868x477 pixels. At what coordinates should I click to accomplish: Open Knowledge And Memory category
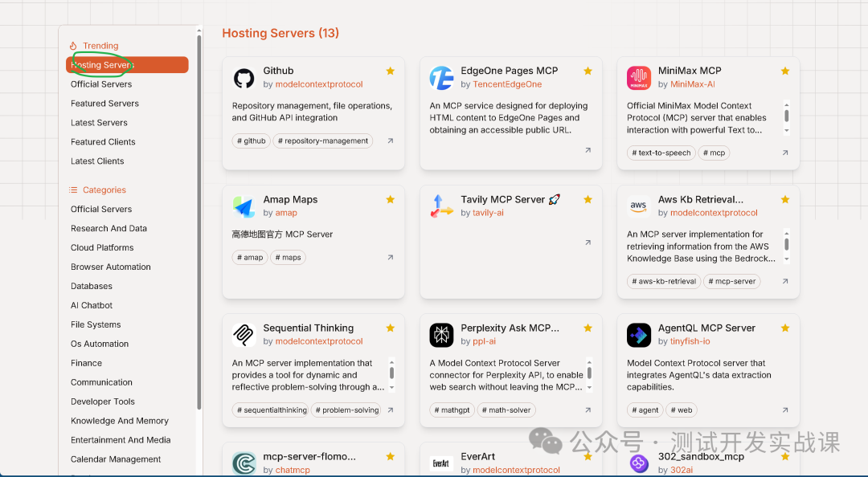(x=120, y=421)
